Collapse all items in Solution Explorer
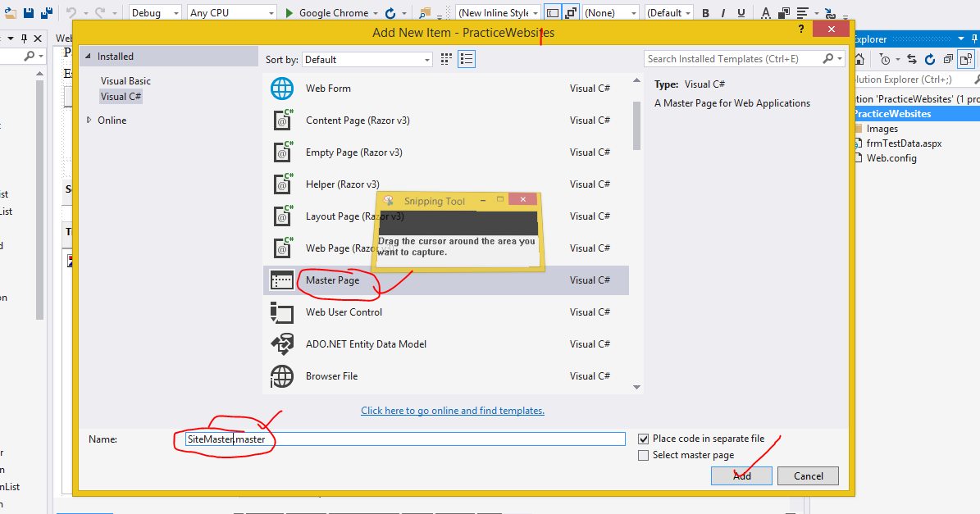Viewport: 980px width, 514px height. click(x=949, y=59)
